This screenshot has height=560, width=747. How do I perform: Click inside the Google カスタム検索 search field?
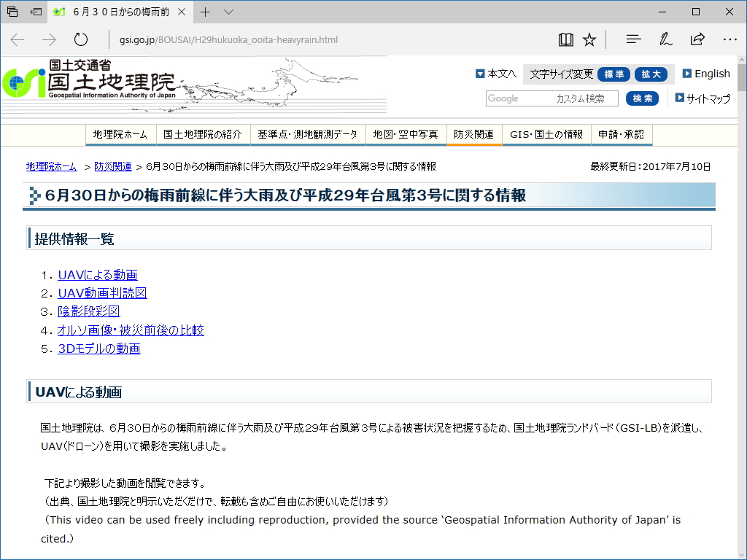coord(551,98)
